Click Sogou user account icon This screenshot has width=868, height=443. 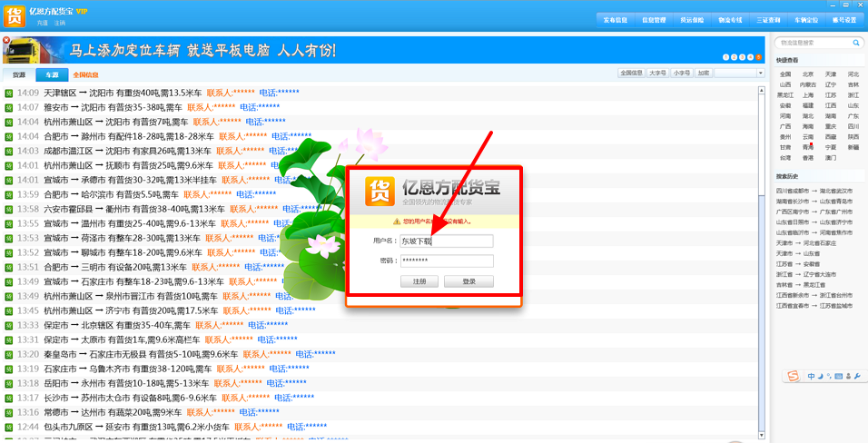pyautogui.click(x=848, y=377)
